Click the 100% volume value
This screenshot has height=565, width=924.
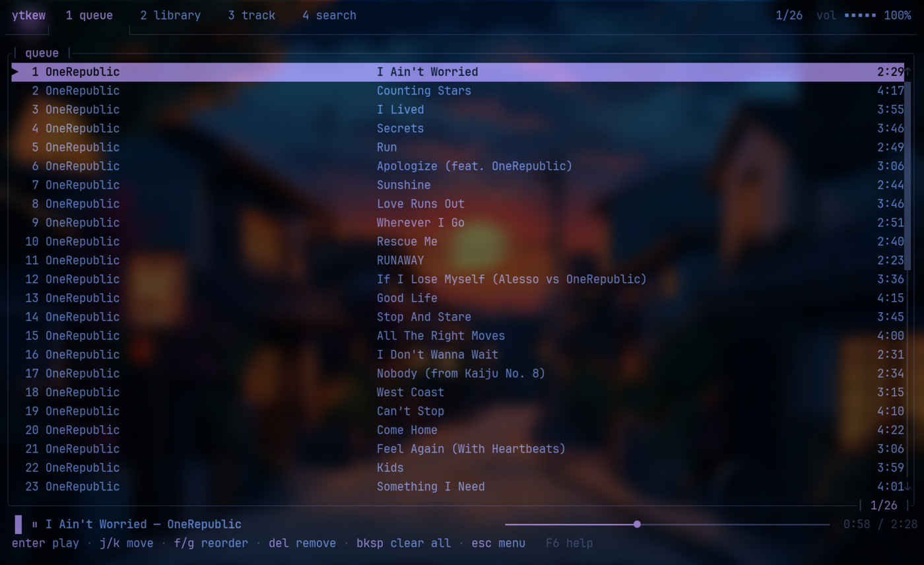(x=898, y=15)
